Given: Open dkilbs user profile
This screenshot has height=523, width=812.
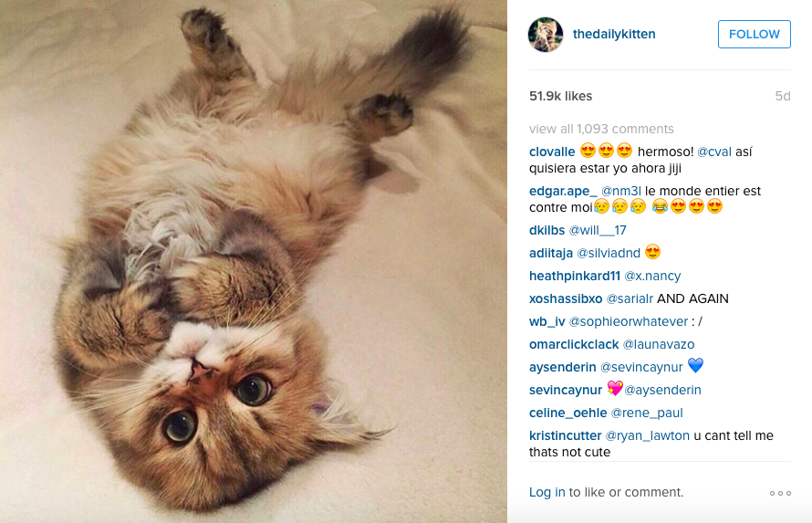Looking at the screenshot, I should pos(547,230).
